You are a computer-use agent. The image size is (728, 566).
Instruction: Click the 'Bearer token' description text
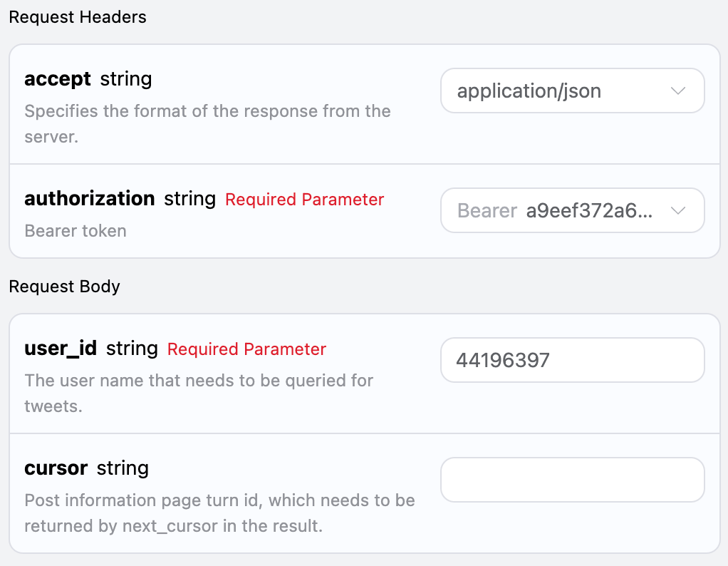tap(76, 231)
